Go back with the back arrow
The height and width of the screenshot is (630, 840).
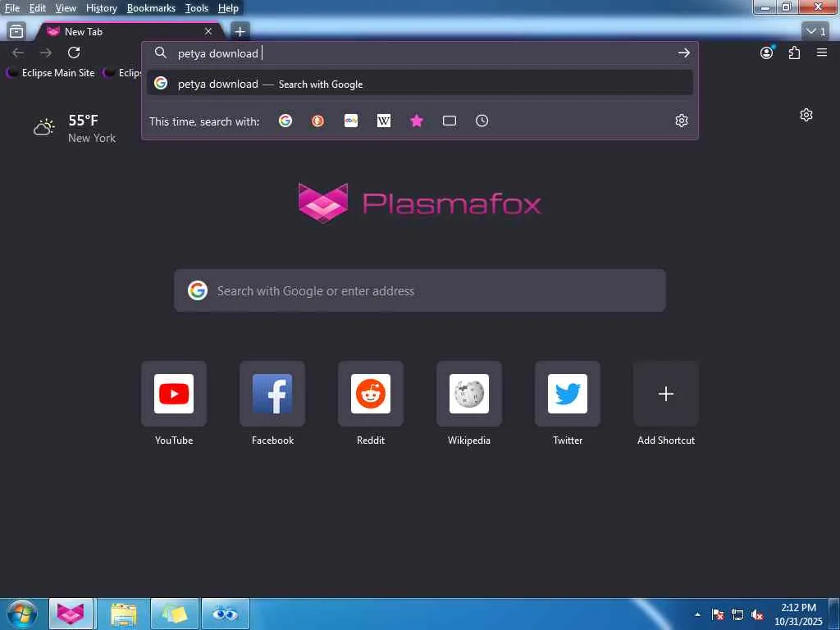click(18, 52)
